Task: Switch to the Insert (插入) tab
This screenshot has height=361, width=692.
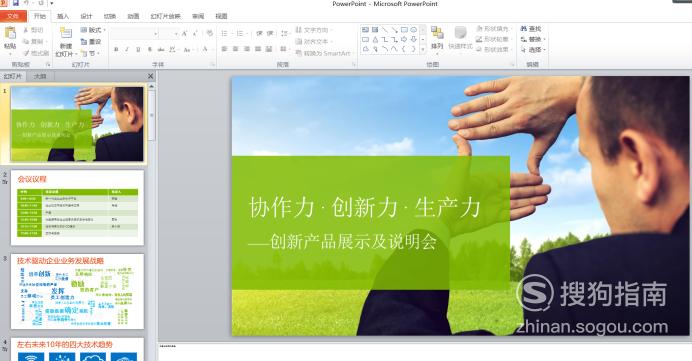Action: pyautogui.click(x=63, y=16)
